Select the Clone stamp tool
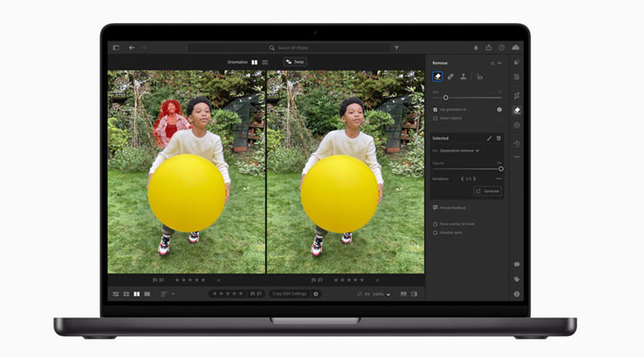 click(464, 76)
